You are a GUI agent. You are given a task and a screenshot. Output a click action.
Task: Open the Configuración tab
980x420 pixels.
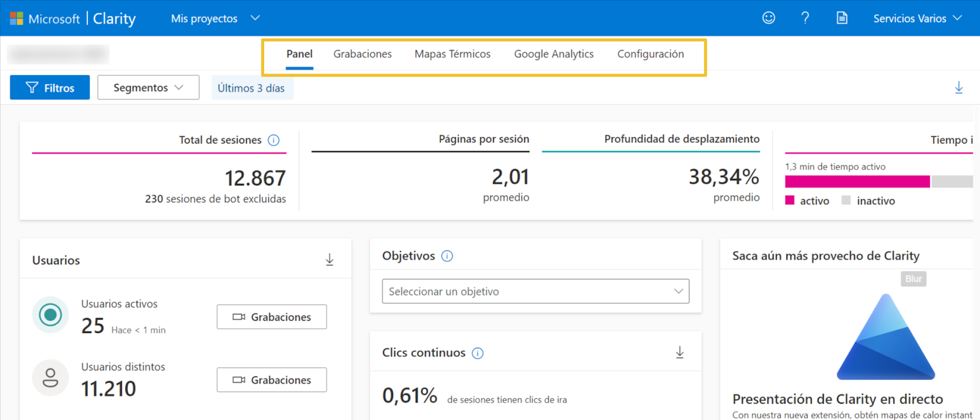click(x=650, y=54)
